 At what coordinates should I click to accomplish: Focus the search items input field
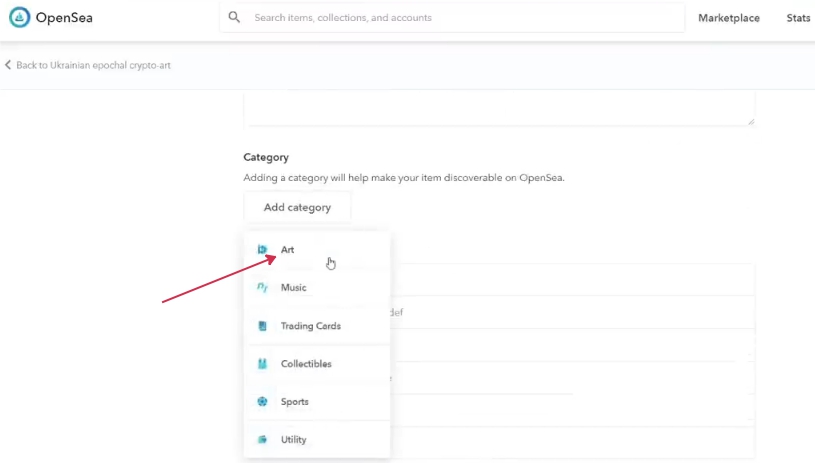point(460,18)
